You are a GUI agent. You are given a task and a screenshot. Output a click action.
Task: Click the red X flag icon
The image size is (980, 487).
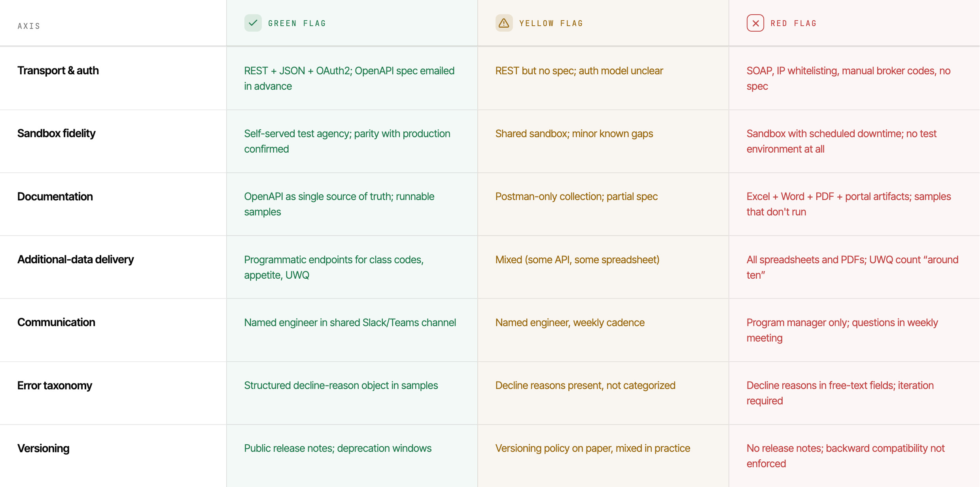tap(755, 23)
